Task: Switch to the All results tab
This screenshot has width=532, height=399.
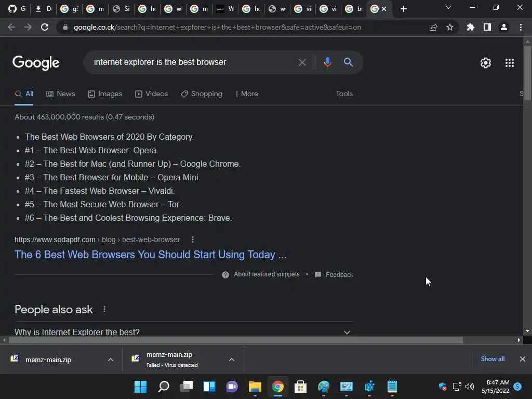Action: 24,94
